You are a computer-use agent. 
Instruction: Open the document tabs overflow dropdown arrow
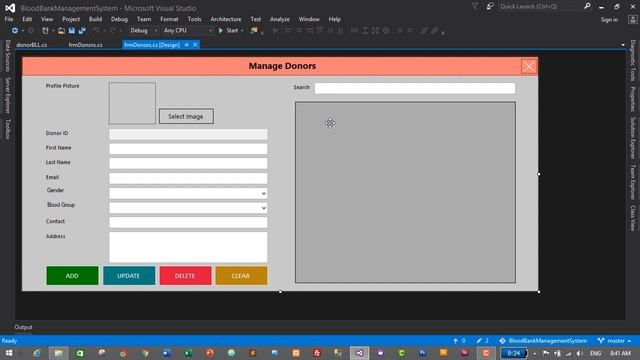click(623, 44)
